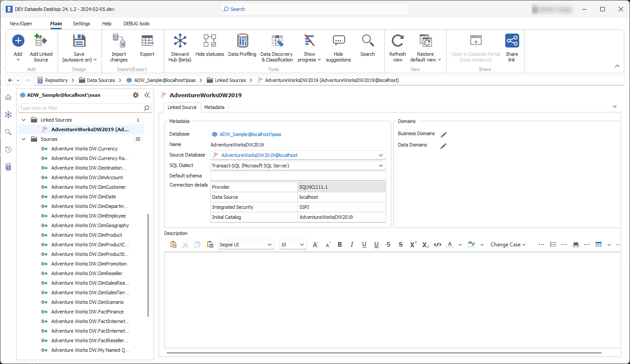
Task: Open the Help ribbon tab
Action: pyautogui.click(x=106, y=24)
